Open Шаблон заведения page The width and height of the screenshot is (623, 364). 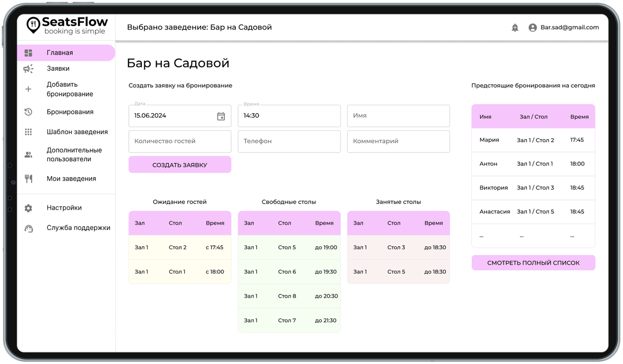pos(77,132)
